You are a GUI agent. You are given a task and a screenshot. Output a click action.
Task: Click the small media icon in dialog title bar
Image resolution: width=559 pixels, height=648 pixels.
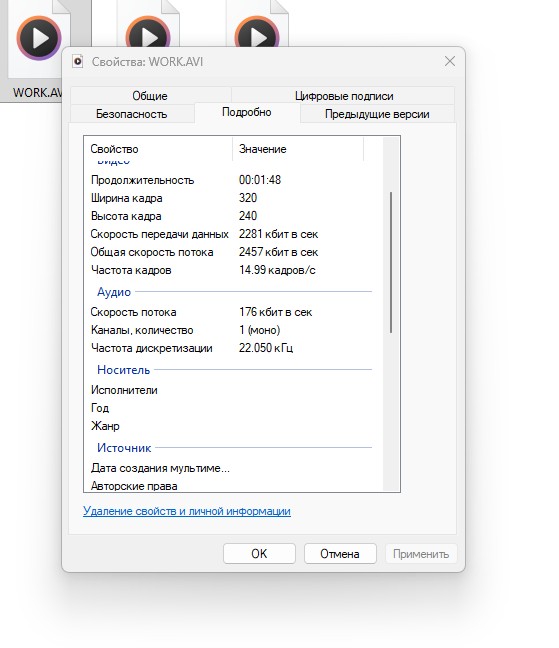point(78,62)
